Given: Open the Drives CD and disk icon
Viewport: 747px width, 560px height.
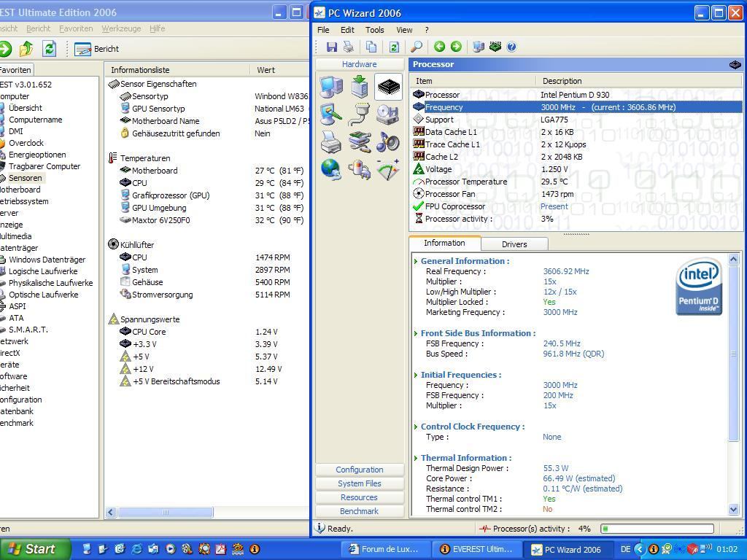Looking at the screenshot, I should (388, 114).
